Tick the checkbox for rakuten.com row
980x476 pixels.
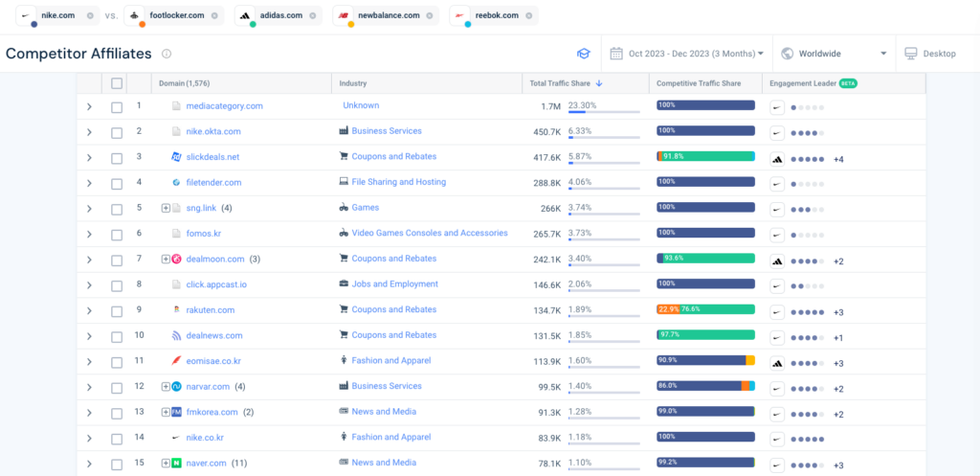click(x=117, y=310)
